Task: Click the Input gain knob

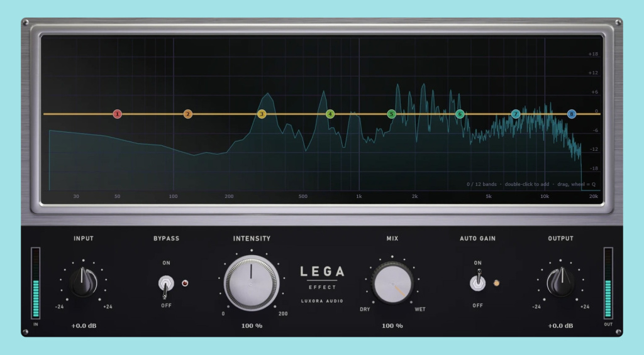Action: pyautogui.click(x=84, y=282)
